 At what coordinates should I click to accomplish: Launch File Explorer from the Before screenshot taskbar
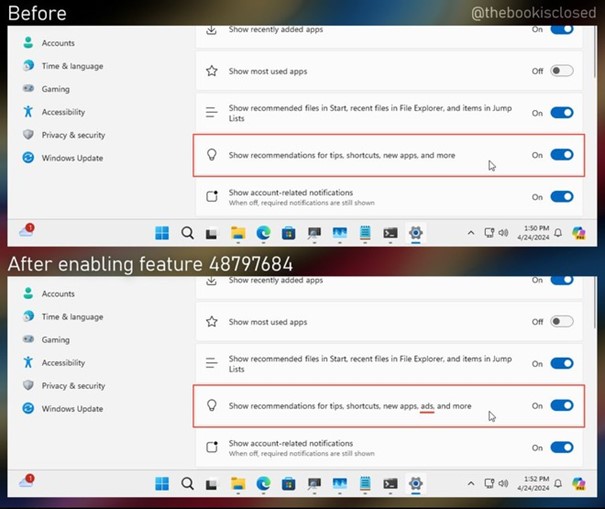pyautogui.click(x=238, y=233)
